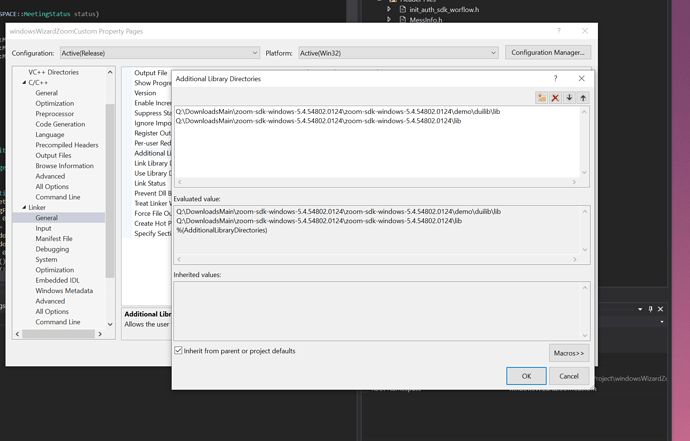Open the Configuration dropdown
The height and width of the screenshot is (441, 690).
click(x=159, y=53)
